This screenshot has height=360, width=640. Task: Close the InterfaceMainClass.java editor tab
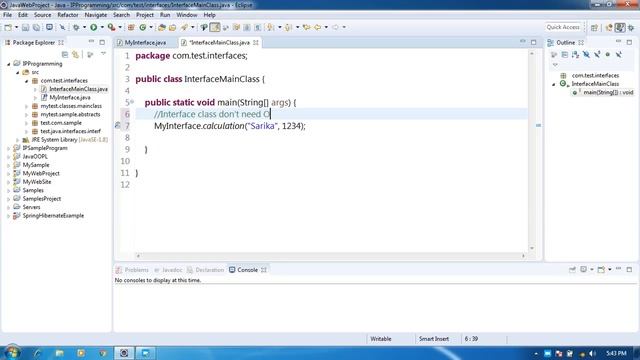coord(256,42)
